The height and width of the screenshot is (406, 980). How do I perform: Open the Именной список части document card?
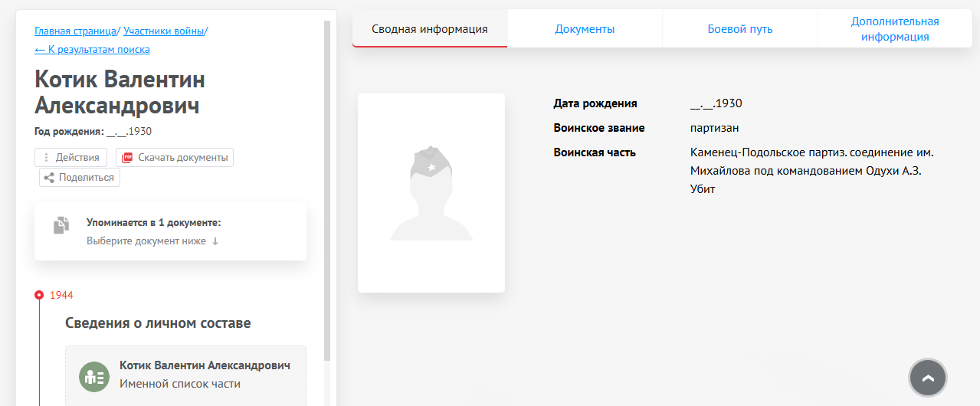(x=185, y=375)
